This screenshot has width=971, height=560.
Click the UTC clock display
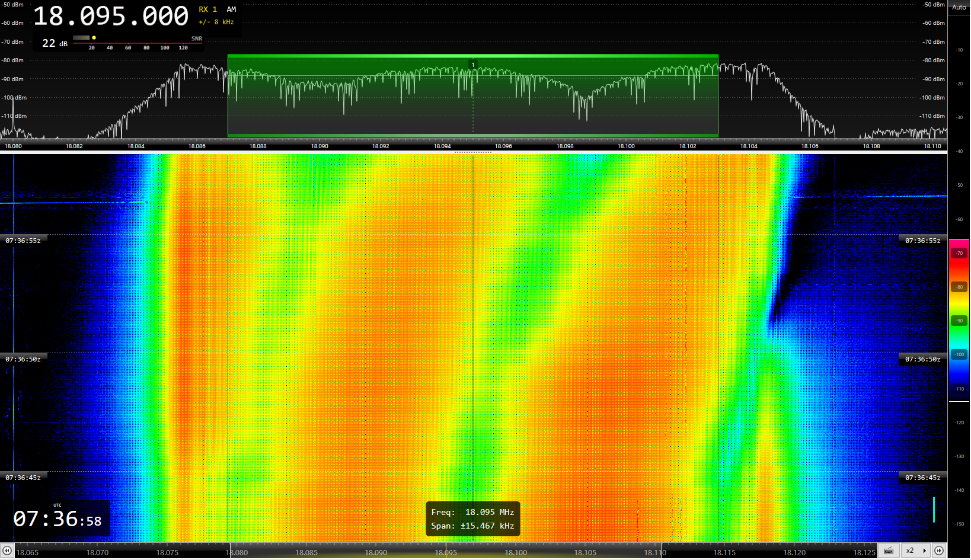click(x=58, y=519)
